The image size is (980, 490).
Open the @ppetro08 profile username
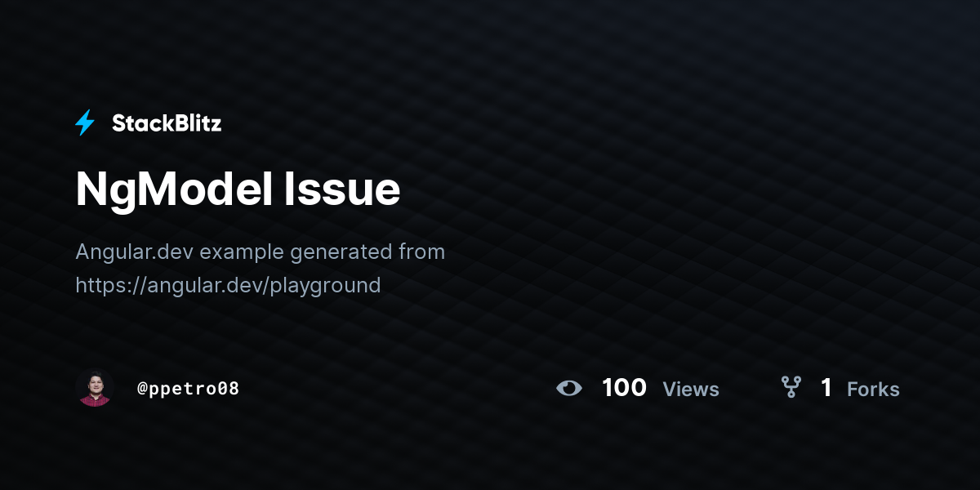click(189, 389)
